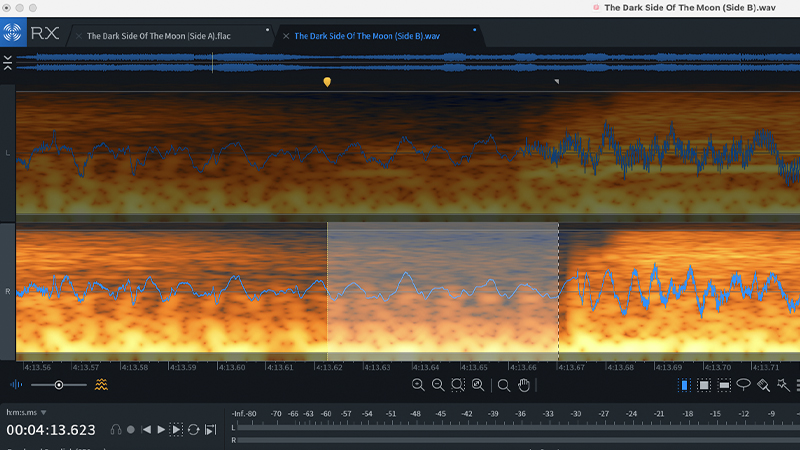Click the waveform view icon beside the slider

(x=16, y=385)
